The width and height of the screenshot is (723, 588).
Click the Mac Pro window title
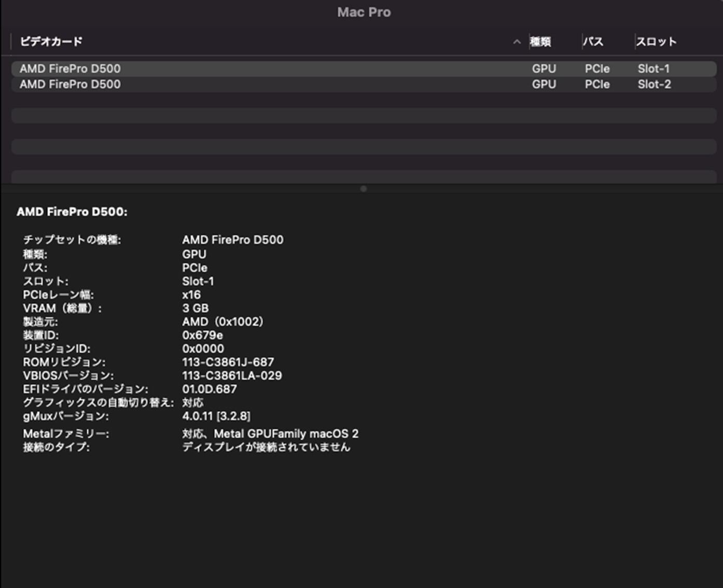364,12
